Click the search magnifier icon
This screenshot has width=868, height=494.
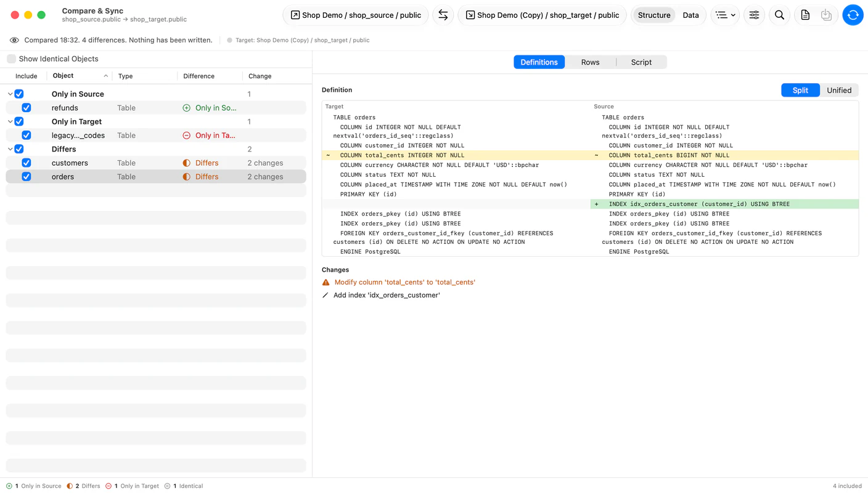point(779,15)
